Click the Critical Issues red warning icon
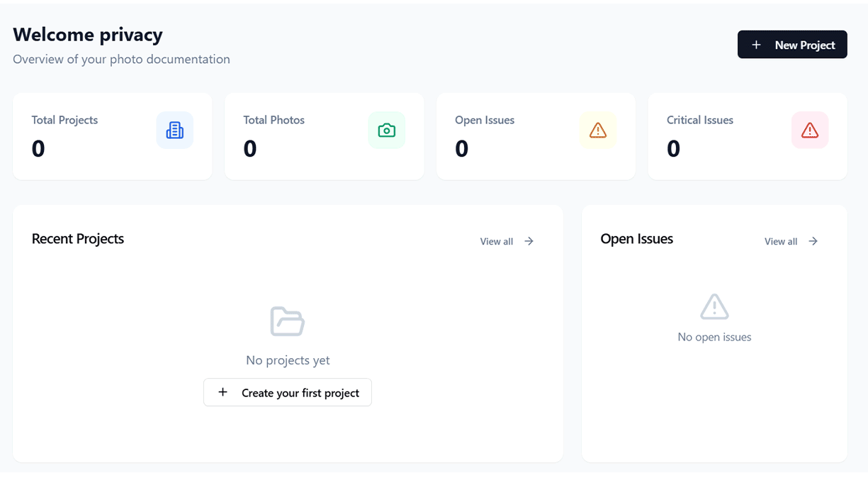This screenshot has height=495, width=868. [810, 130]
